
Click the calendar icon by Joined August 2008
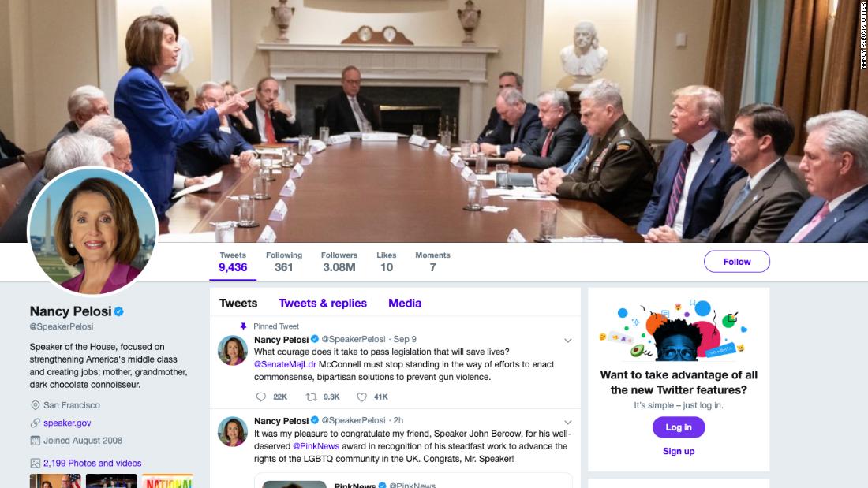pyautogui.click(x=35, y=441)
